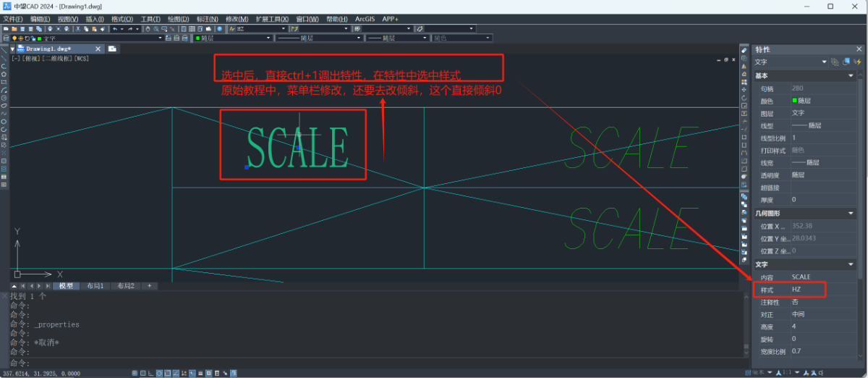Click the green 颜色 swatch in properties
The width and height of the screenshot is (868, 378).
point(795,101)
